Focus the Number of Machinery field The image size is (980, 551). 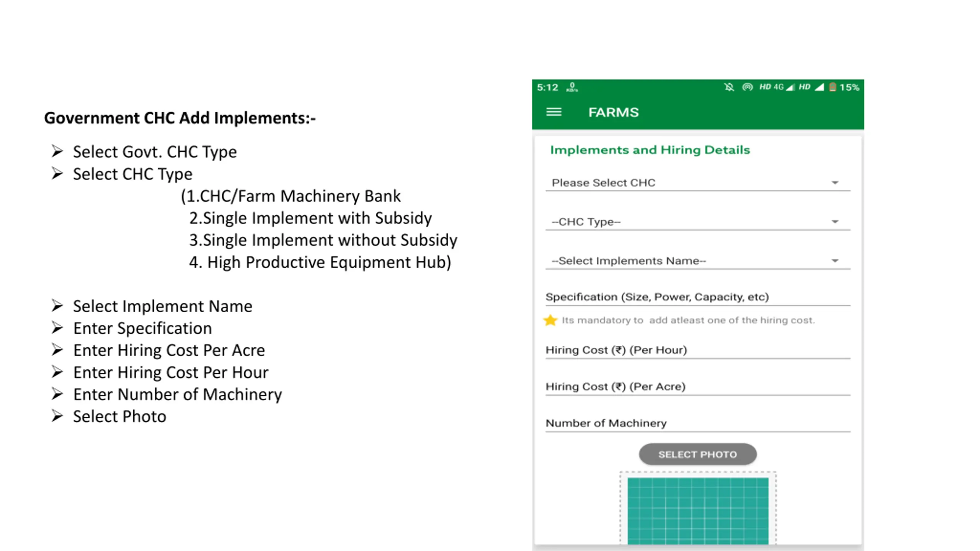[698, 423]
